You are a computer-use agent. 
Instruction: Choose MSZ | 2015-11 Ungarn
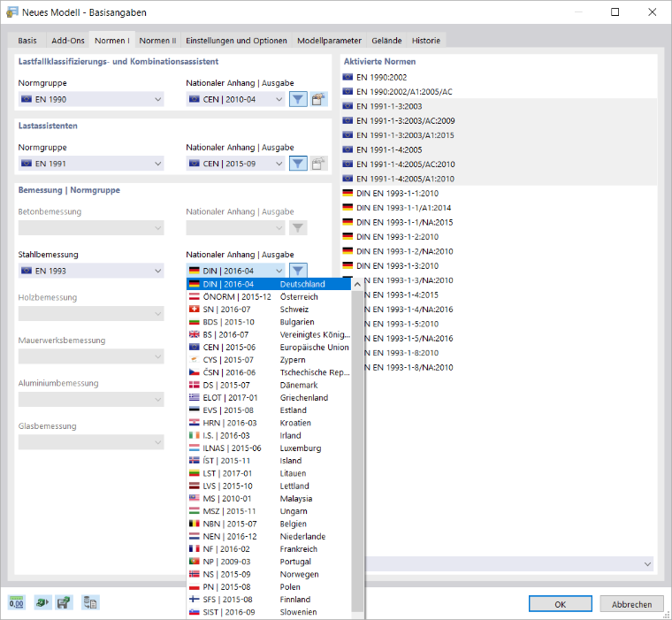tap(269, 511)
